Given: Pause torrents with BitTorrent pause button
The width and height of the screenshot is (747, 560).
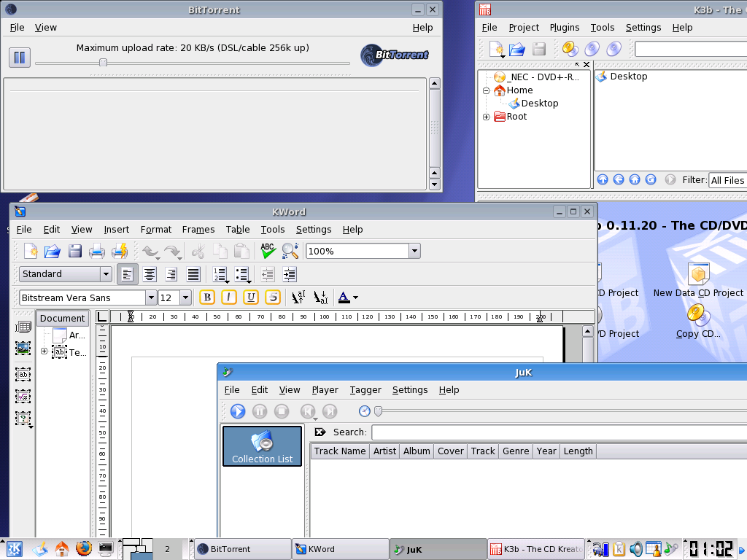Looking at the screenshot, I should click(x=20, y=58).
